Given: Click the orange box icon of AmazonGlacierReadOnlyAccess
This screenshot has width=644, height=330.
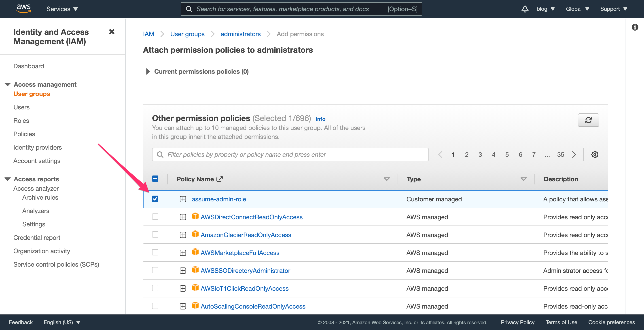Looking at the screenshot, I should [x=195, y=234].
